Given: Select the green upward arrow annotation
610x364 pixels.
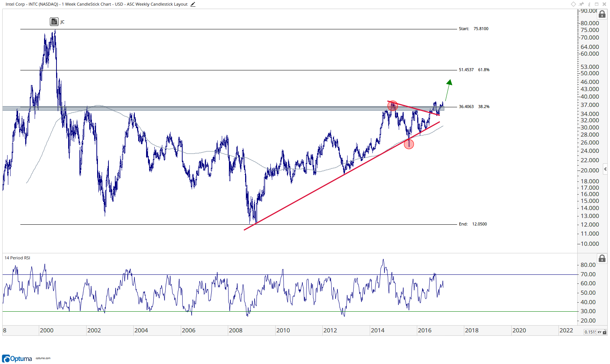Looking at the screenshot, I should coord(448,90).
